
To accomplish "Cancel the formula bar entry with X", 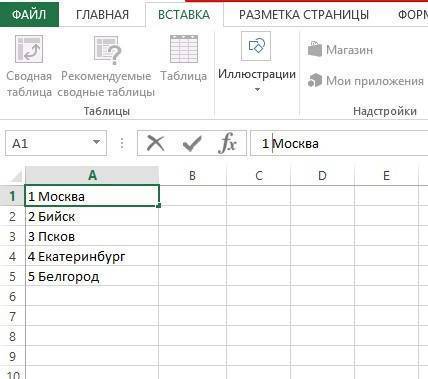I will 155,143.
